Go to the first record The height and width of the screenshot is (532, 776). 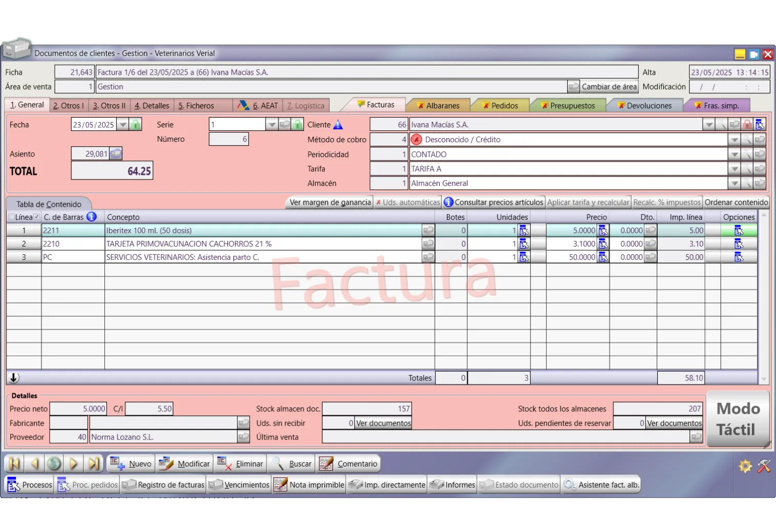(14, 464)
